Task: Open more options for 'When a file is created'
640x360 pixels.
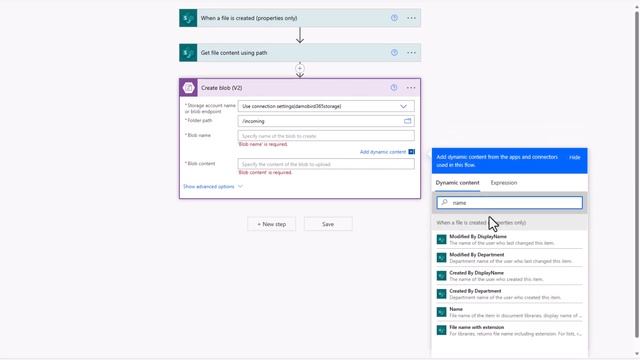Action: click(x=411, y=18)
